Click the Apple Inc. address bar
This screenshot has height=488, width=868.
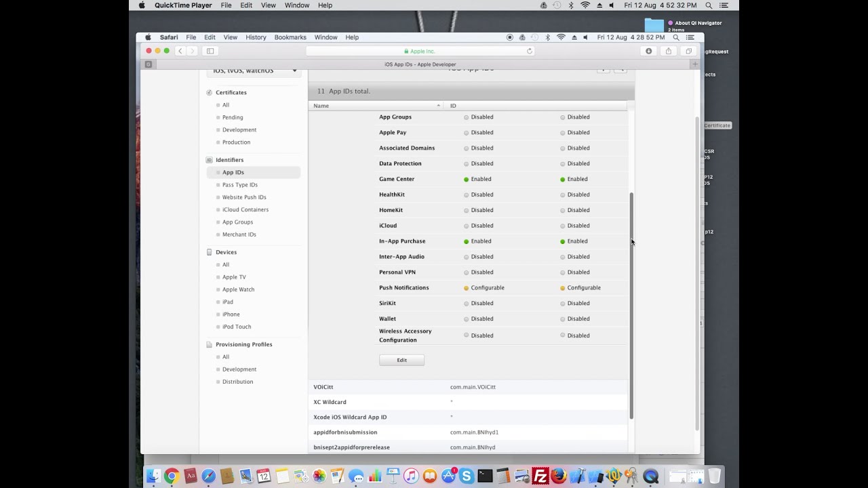420,51
